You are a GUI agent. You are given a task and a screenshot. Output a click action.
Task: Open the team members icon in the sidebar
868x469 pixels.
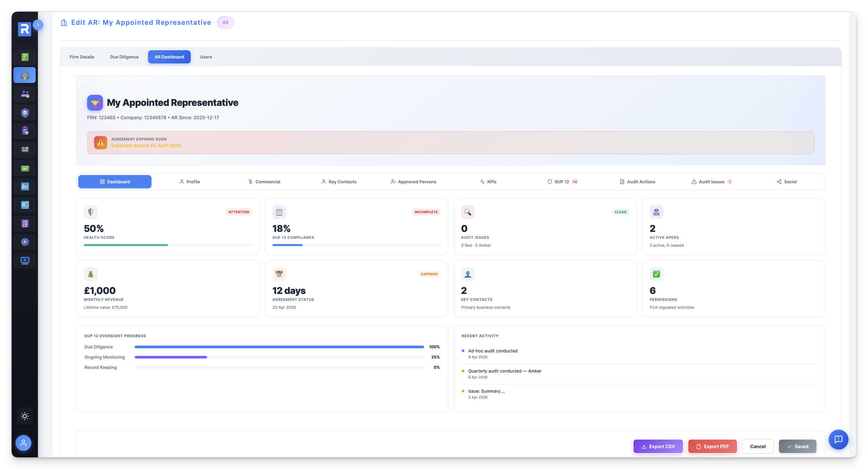[x=25, y=94]
